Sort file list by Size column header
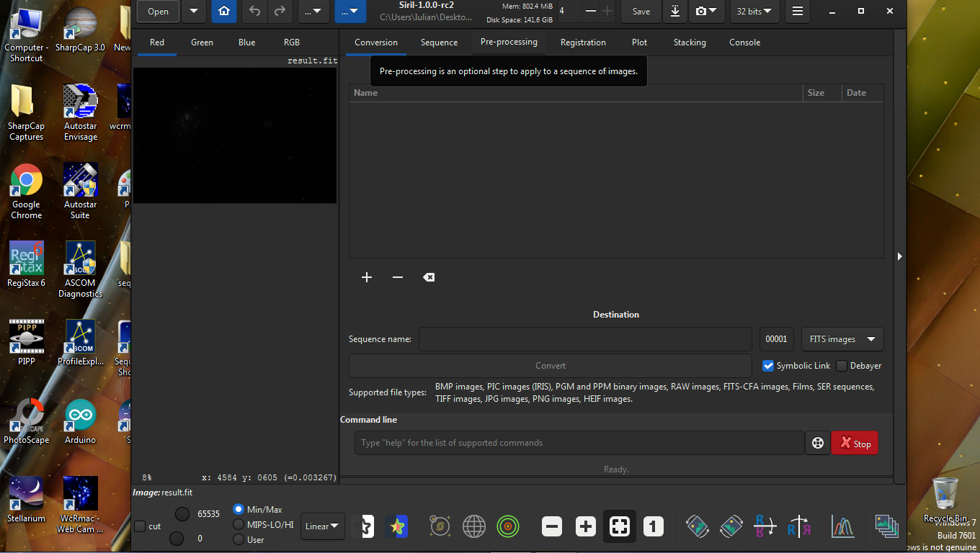Image resolution: width=980 pixels, height=553 pixels. click(822, 93)
